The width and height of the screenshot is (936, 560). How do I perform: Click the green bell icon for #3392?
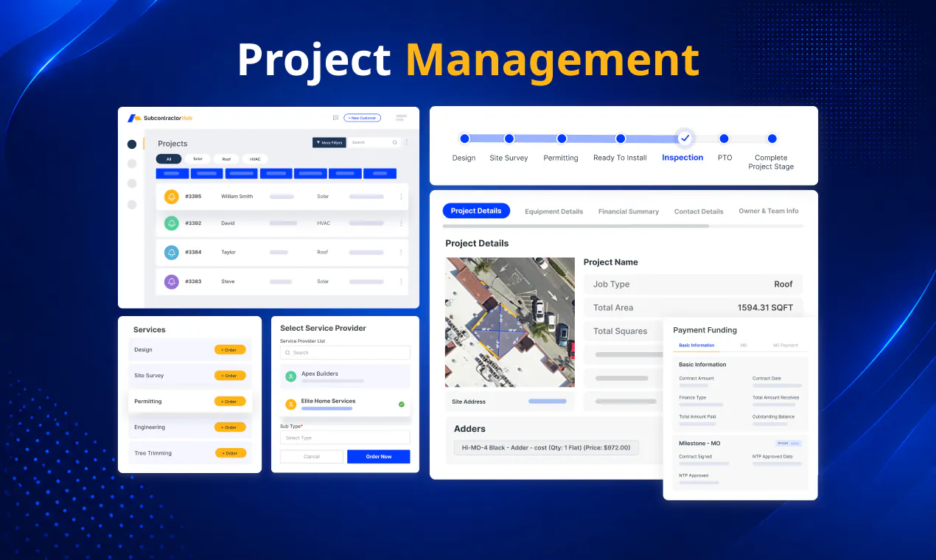coord(172,223)
